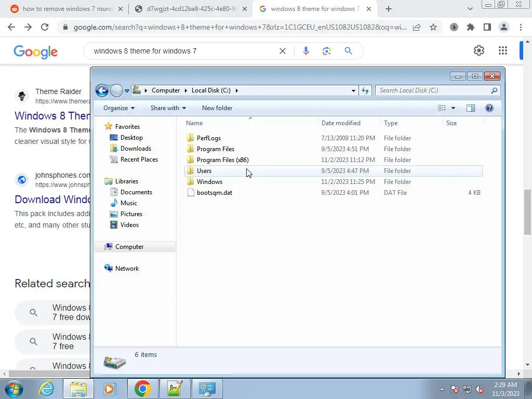Open Chrome extensions puzzle icon

pos(470,27)
